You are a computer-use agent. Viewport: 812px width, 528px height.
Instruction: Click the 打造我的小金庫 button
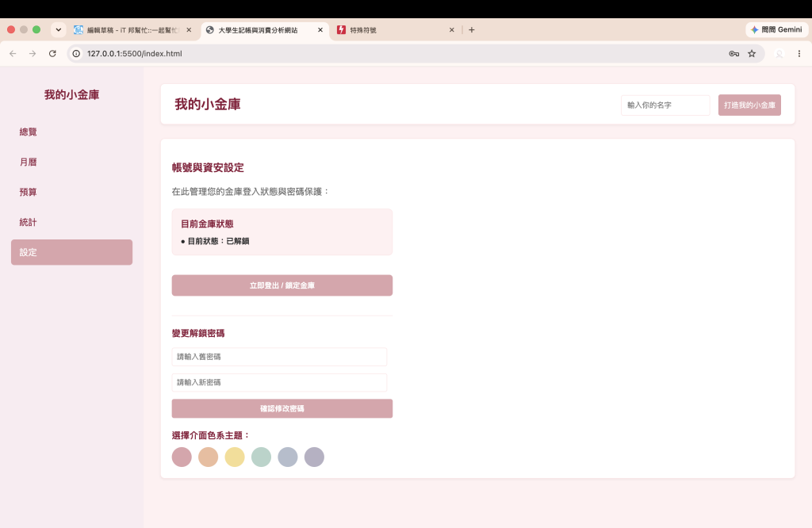tap(749, 105)
